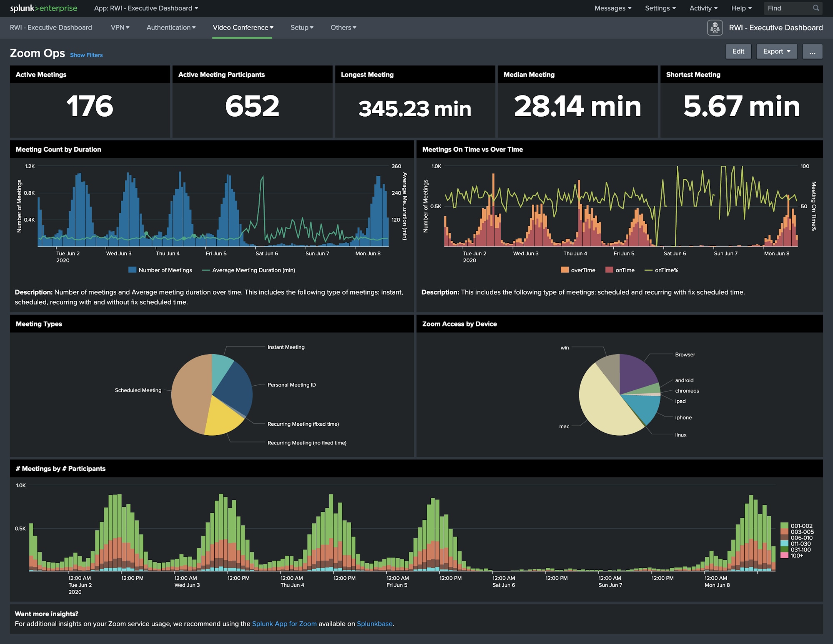The image size is (833, 644).
Task: Toggle overTime legend swatch
Action: tap(565, 270)
